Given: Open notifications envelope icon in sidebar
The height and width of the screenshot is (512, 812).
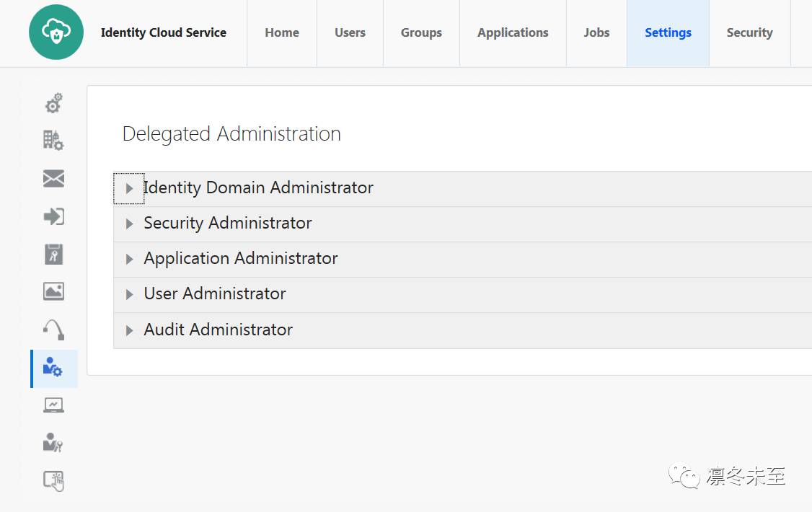Looking at the screenshot, I should coord(53,179).
